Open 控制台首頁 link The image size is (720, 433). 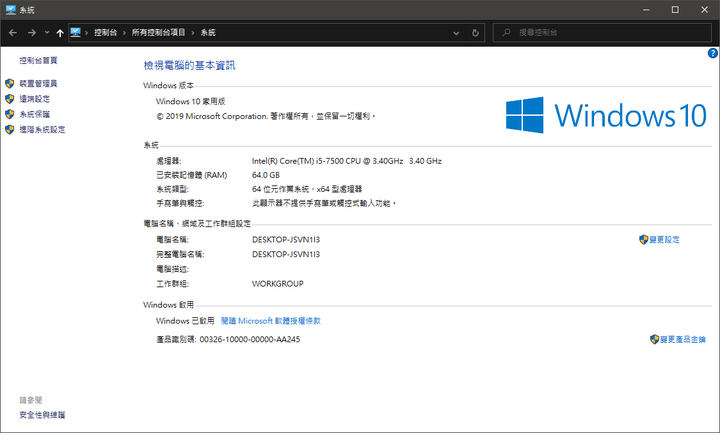[39, 60]
